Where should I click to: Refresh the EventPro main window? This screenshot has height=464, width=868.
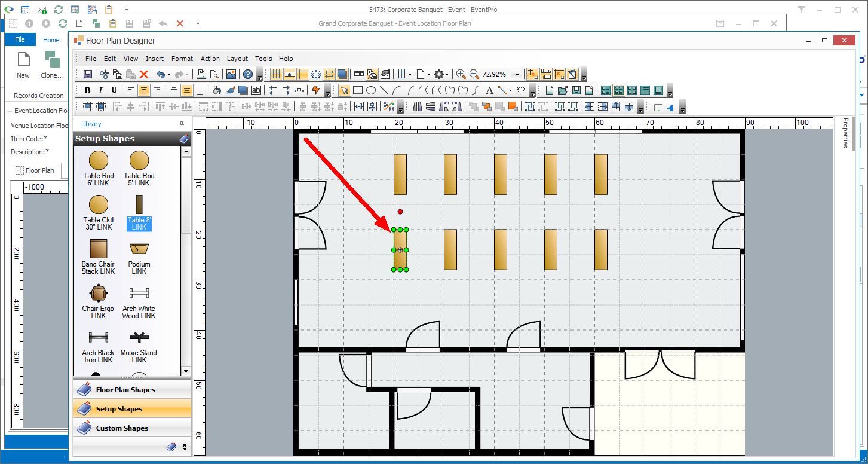click(59, 10)
